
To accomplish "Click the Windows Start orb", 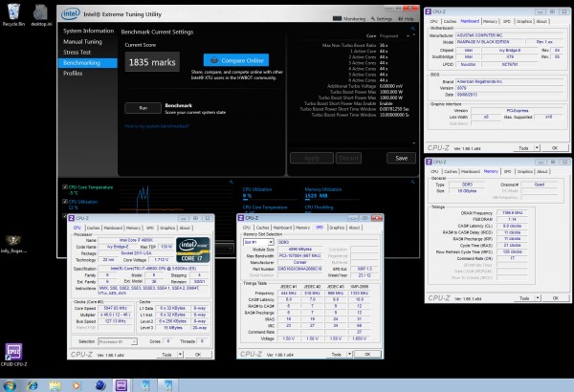I will tap(10, 385).
